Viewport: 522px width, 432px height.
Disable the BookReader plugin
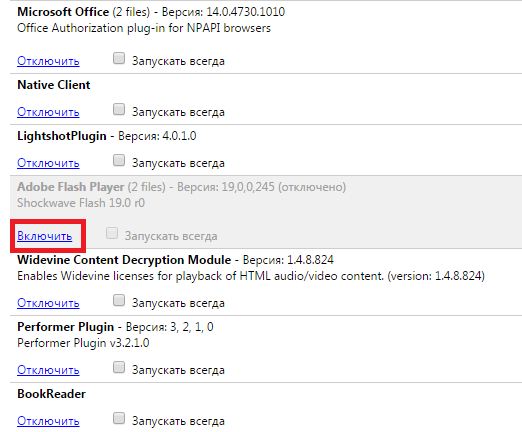click(x=48, y=421)
